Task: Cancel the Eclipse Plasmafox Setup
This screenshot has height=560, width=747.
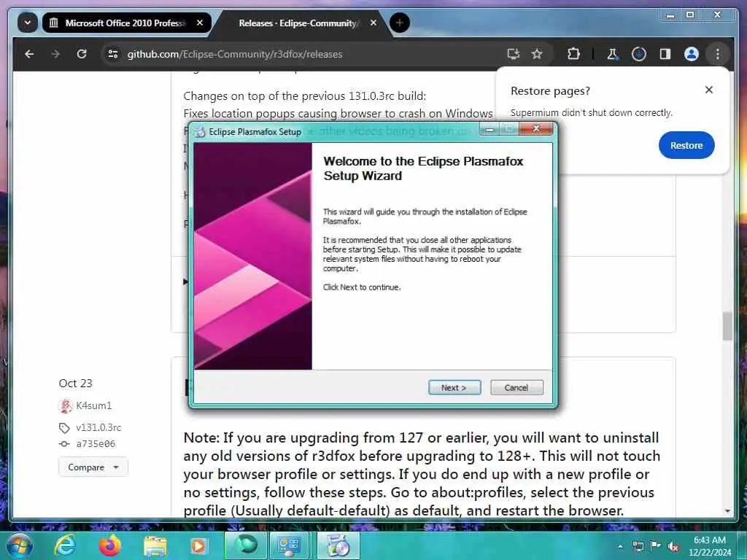Action: (x=516, y=388)
